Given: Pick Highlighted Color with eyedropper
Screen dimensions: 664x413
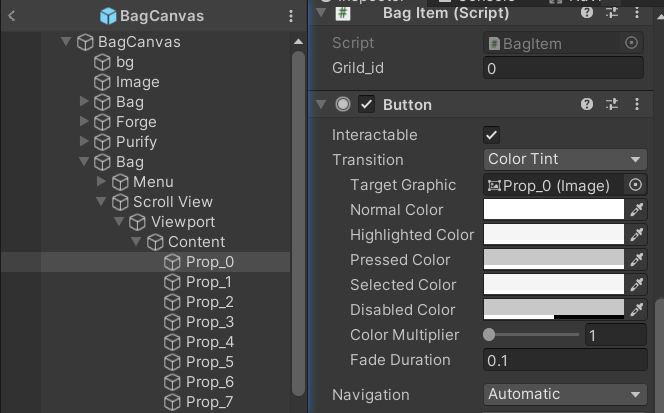Looking at the screenshot, I should click(636, 235).
